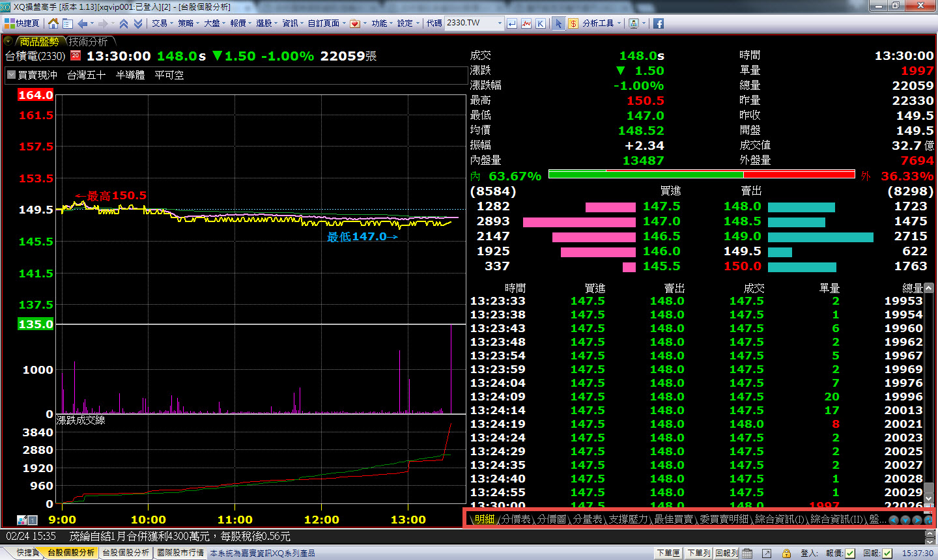
Task: Click the lock icon in status bar
Action: (x=786, y=553)
